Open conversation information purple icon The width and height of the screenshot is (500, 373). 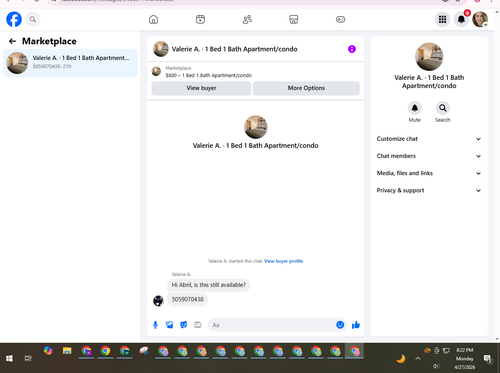pos(352,49)
